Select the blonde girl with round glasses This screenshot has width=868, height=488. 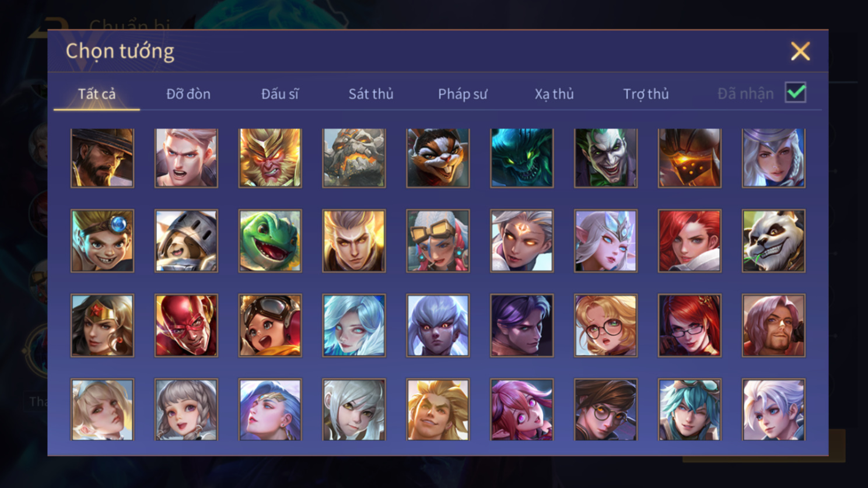(605, 325)
